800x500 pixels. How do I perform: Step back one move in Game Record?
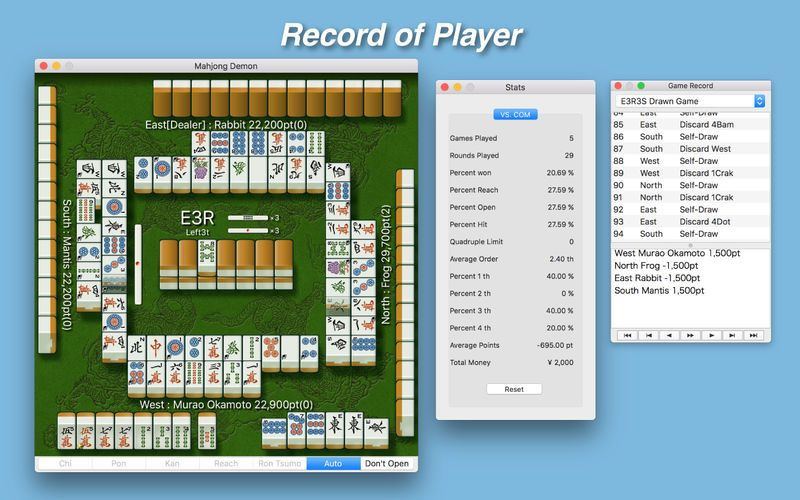[x=669, y=335]
